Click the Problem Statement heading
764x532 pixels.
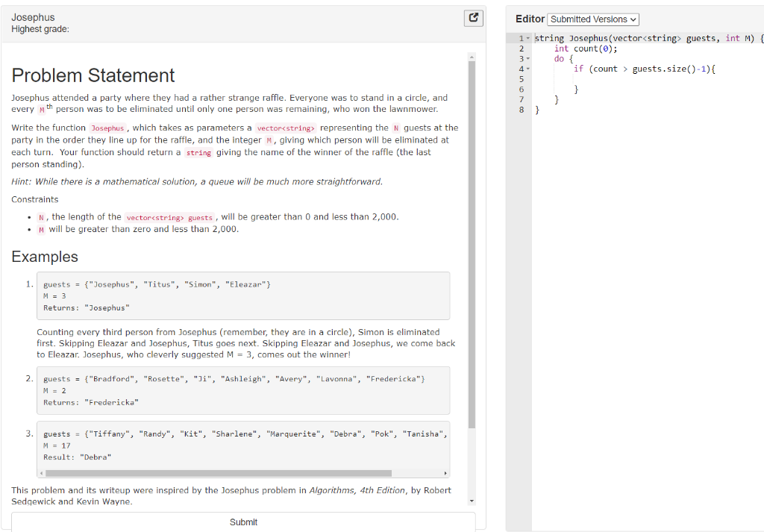coord(93,75)
